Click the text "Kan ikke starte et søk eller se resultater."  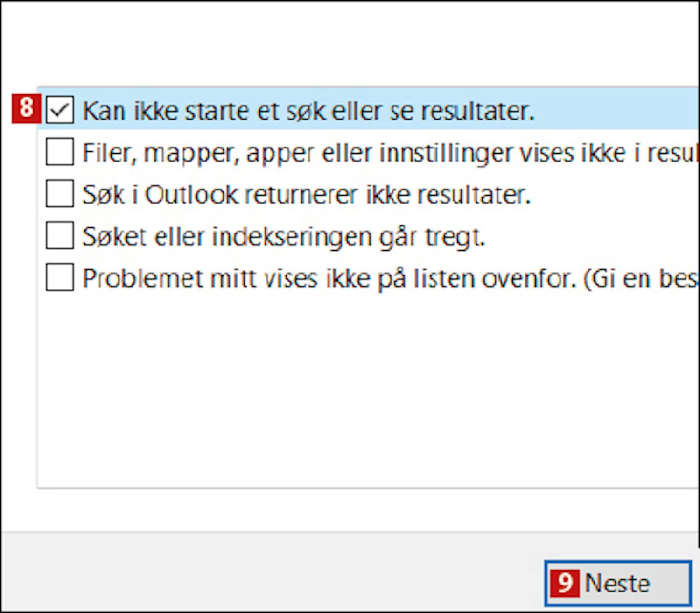pyautogui.click(x=308, y=111)
